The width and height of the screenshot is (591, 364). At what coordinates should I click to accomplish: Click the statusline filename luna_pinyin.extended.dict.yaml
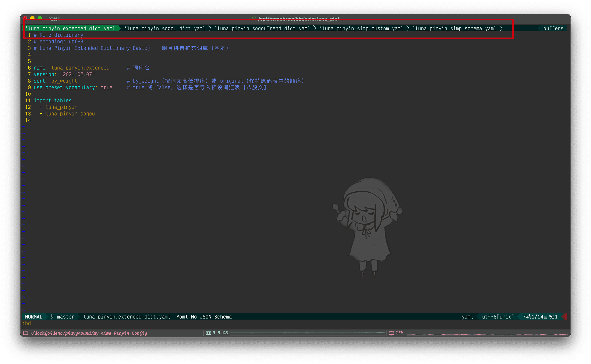127,317
